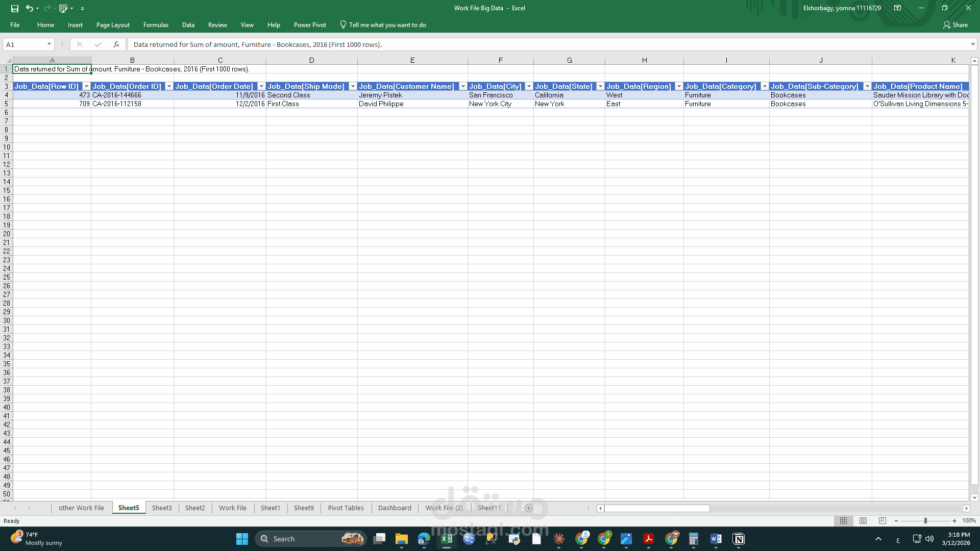Switch to Page Layout view icon
The height and width of the screenshot is (551, 980).
pos(863,521)
